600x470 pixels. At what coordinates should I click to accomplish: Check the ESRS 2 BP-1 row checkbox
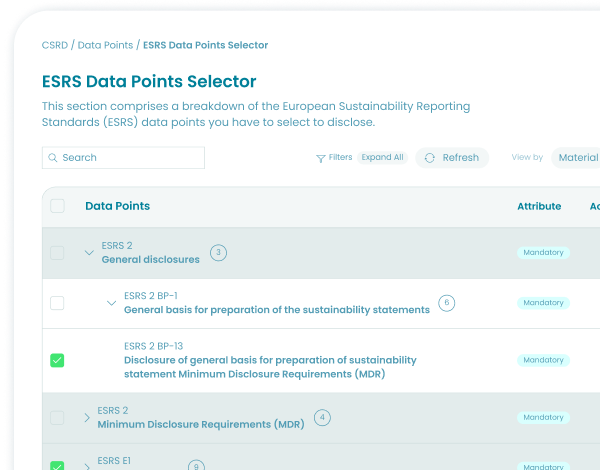pos(57,303)
